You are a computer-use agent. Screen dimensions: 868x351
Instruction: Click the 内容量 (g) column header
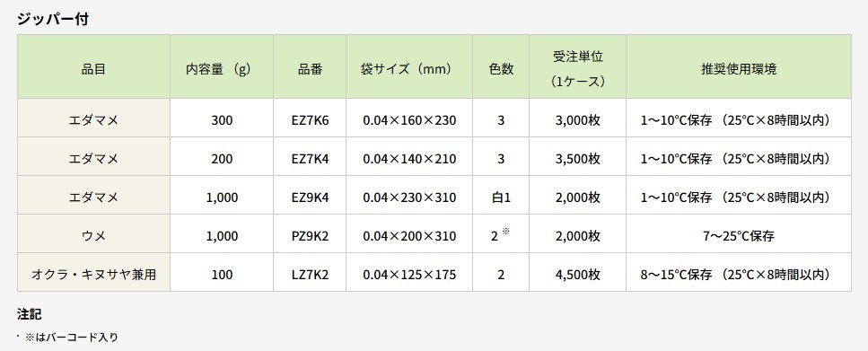pos(222,69)
